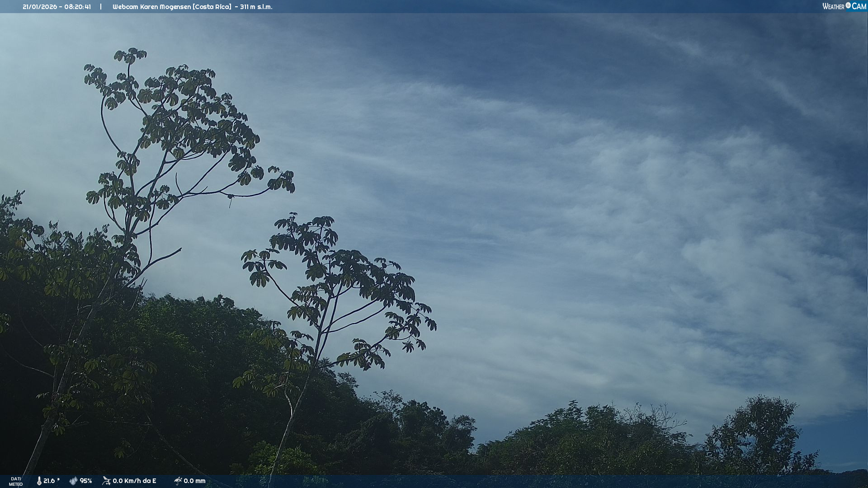Click the 0.0 mm rainfall value
The image size is (868, 488).
pyautogui.click(x=194, y=481)
